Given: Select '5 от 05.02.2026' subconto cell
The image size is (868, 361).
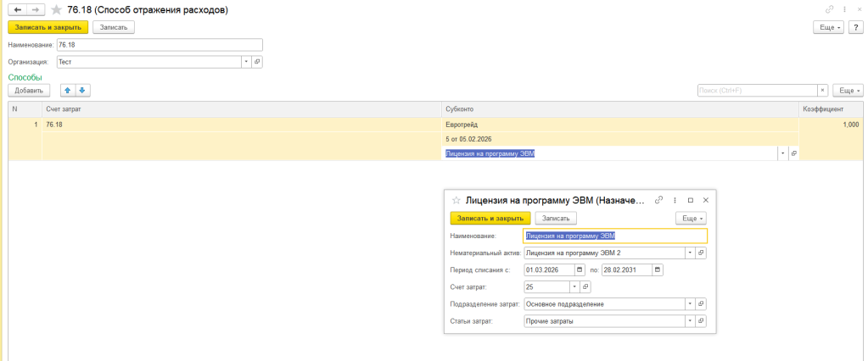Looking at the screenshot, I should [620, 139].
